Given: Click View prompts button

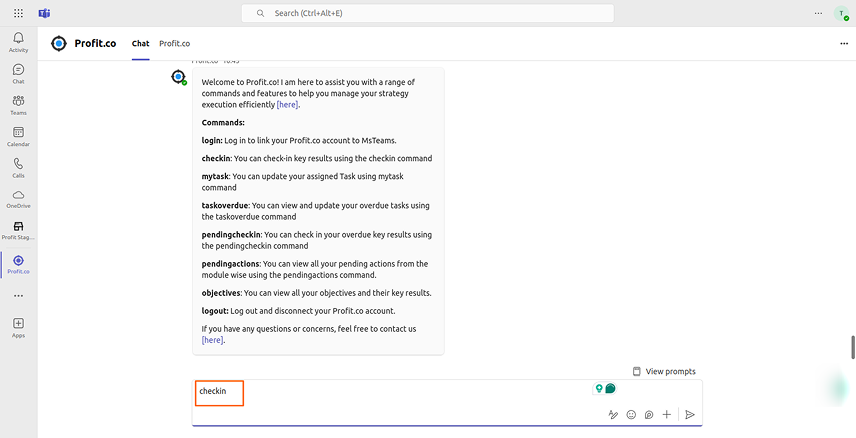Looking at the screenshot, I should click(664, 371).
